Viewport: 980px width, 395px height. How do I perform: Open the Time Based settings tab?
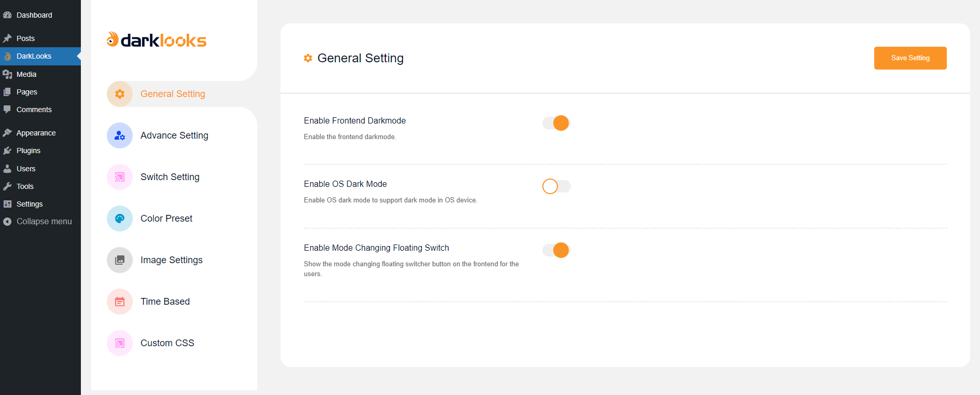tap(165, 302)
